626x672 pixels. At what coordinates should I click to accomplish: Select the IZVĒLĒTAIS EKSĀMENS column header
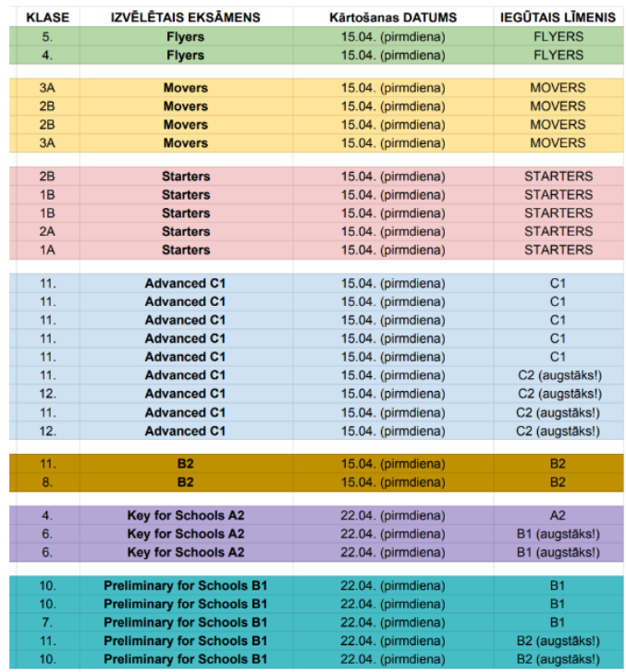click(x=186, y=18)
